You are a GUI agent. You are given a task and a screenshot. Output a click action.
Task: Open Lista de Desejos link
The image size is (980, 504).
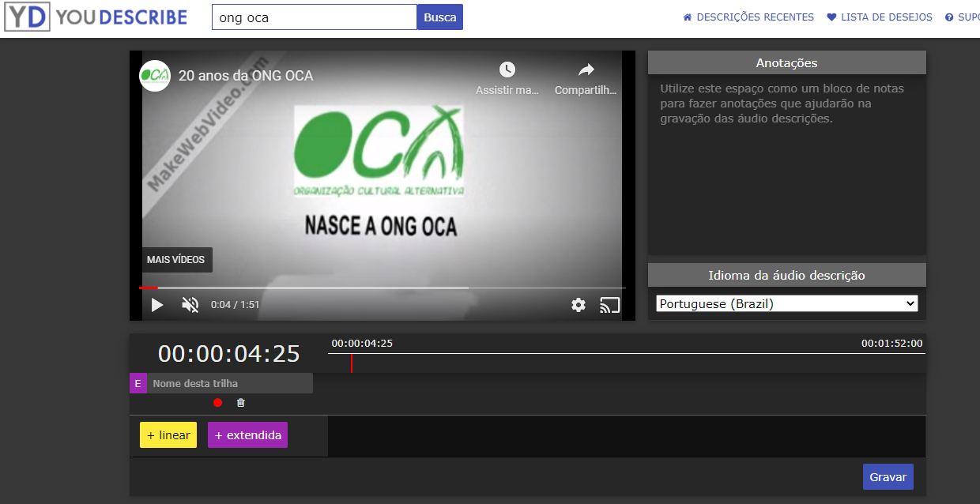point(880,17)
